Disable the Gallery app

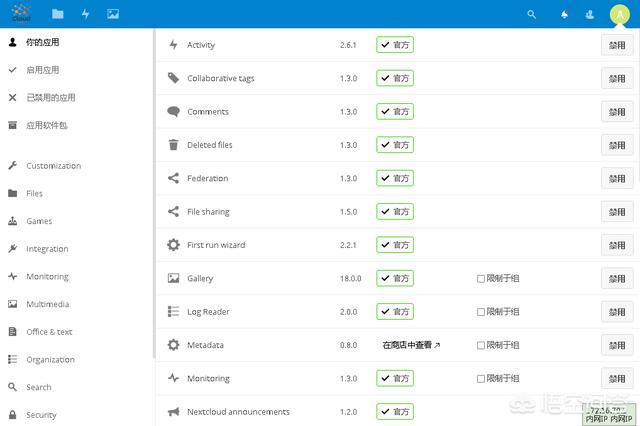617,279
